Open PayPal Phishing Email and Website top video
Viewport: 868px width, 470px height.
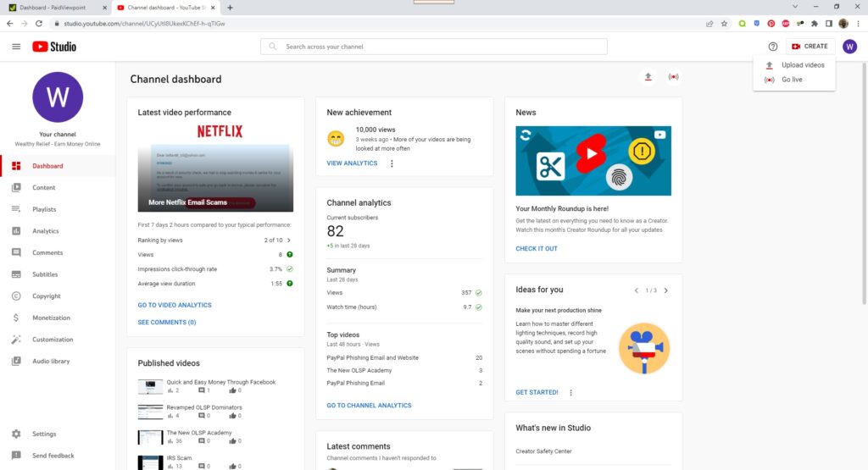[373, 357]
